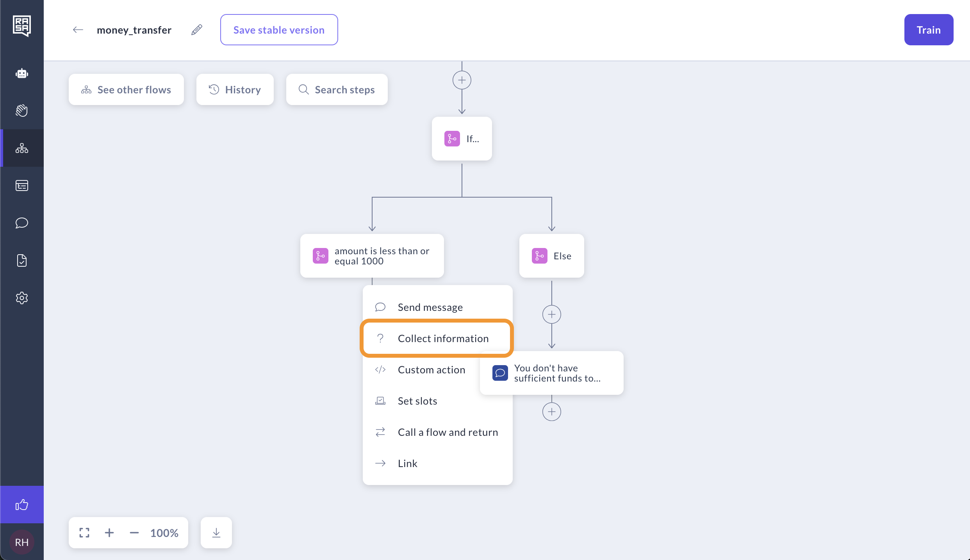Open the assistant robot icon in sidebar

[22, 73]
